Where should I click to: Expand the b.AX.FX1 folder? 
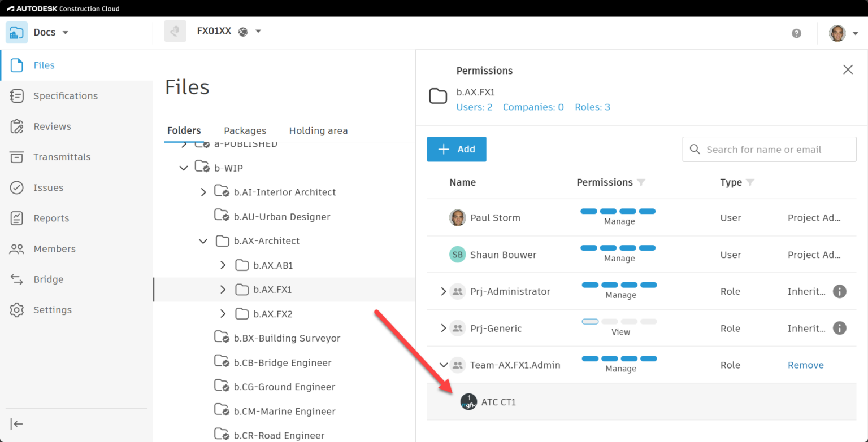(x=223, y=290)
